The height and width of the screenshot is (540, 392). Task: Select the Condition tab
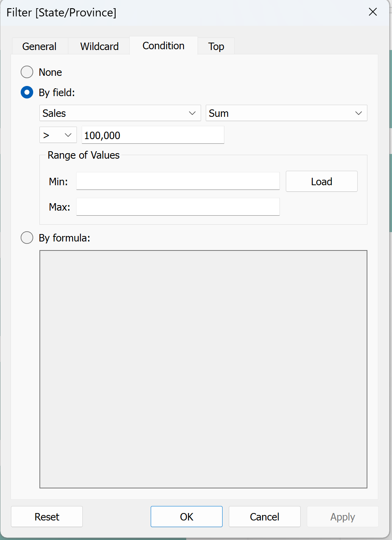(164, 46)
